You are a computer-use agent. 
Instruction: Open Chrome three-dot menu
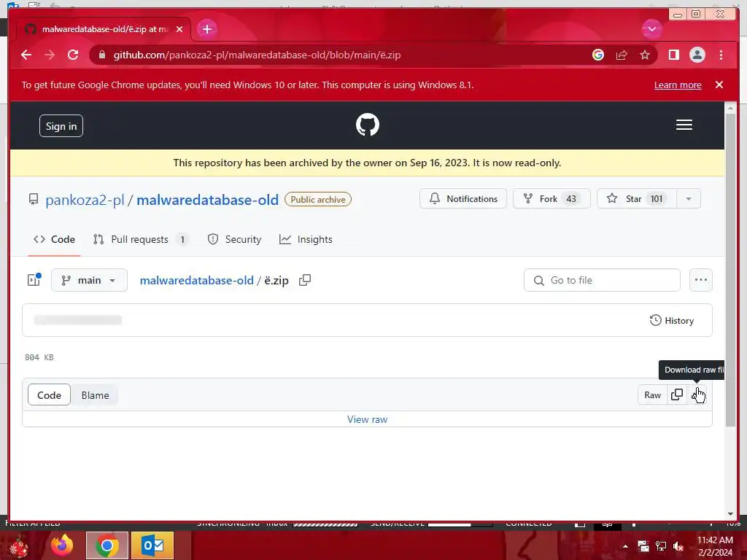coord(721,55)
